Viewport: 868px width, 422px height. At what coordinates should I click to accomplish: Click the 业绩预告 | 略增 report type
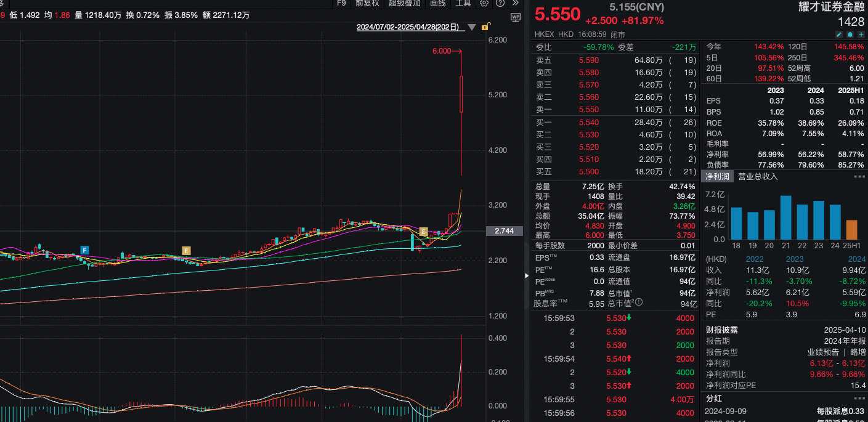pyautogui.click(x=837, y=352)
